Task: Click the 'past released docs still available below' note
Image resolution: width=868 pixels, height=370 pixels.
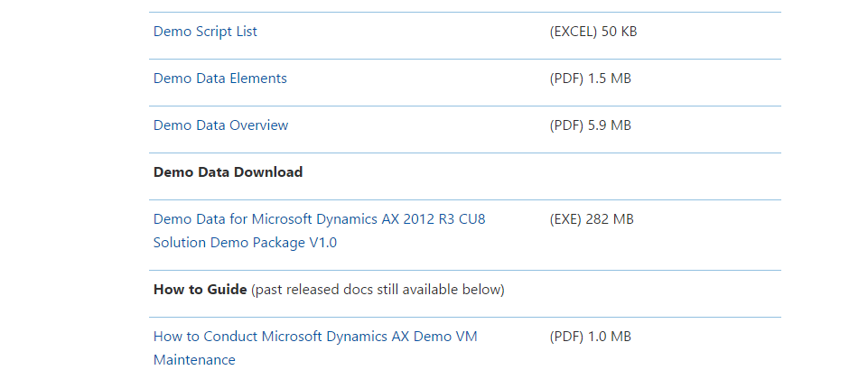Action: point(378,290)
